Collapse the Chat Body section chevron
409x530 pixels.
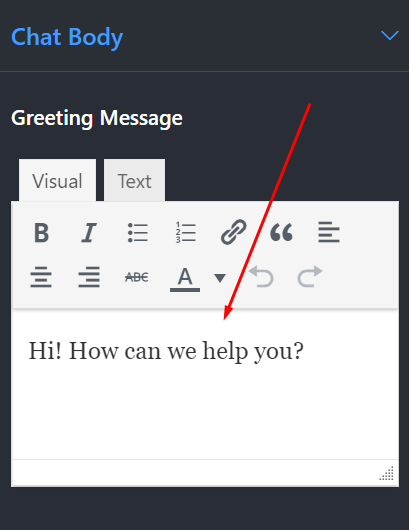click(390, 35)
